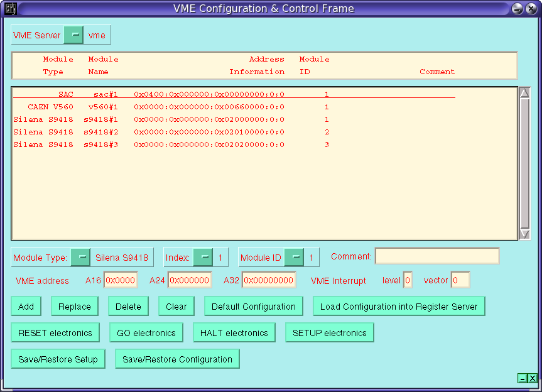This screenshot has width=542, height=392.
Task: Open the Index option menu
Action: click(203, 257)
